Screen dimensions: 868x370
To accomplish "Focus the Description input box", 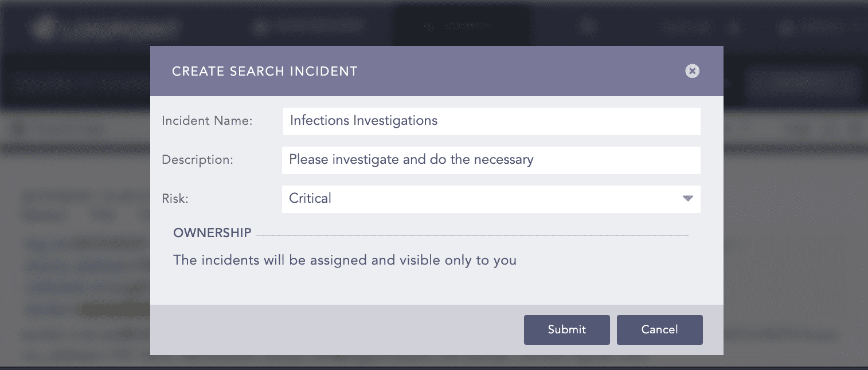I will click(491, 160).
